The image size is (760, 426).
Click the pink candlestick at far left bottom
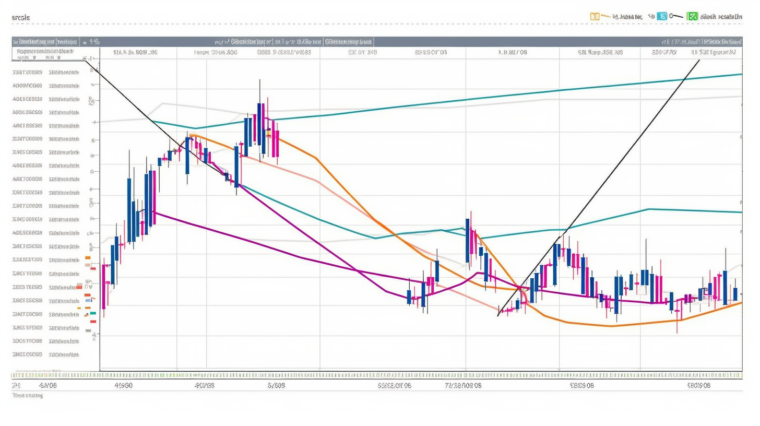tap(105, 298)
